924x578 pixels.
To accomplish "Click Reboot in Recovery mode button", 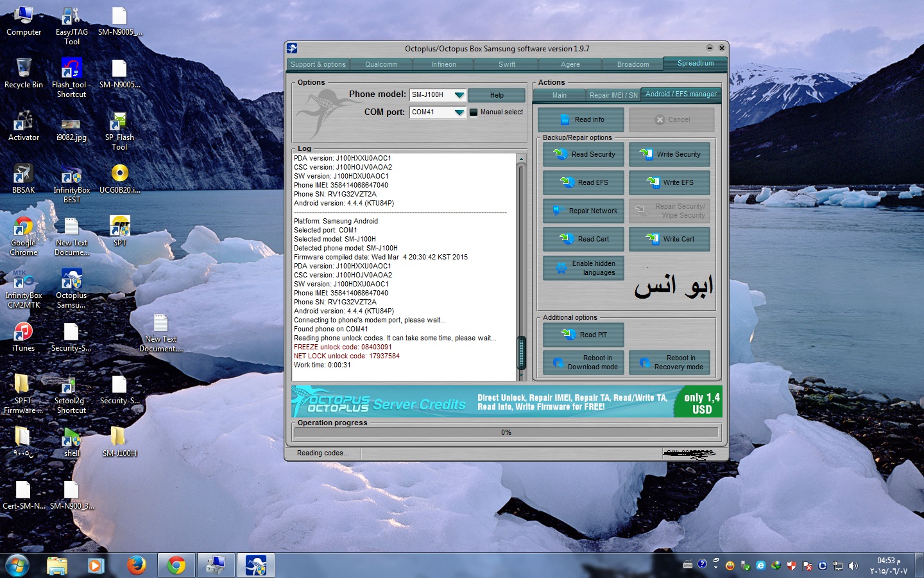I will pyautogui.click(x=669, y=362).
